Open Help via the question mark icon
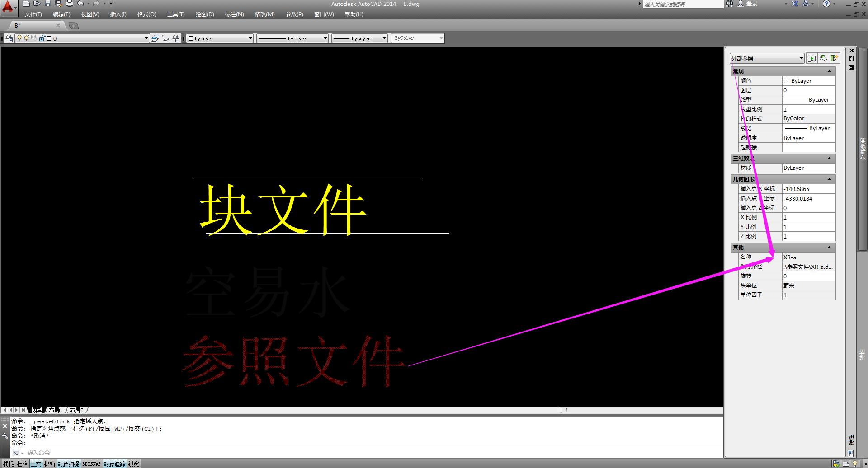 coord(826,4)
